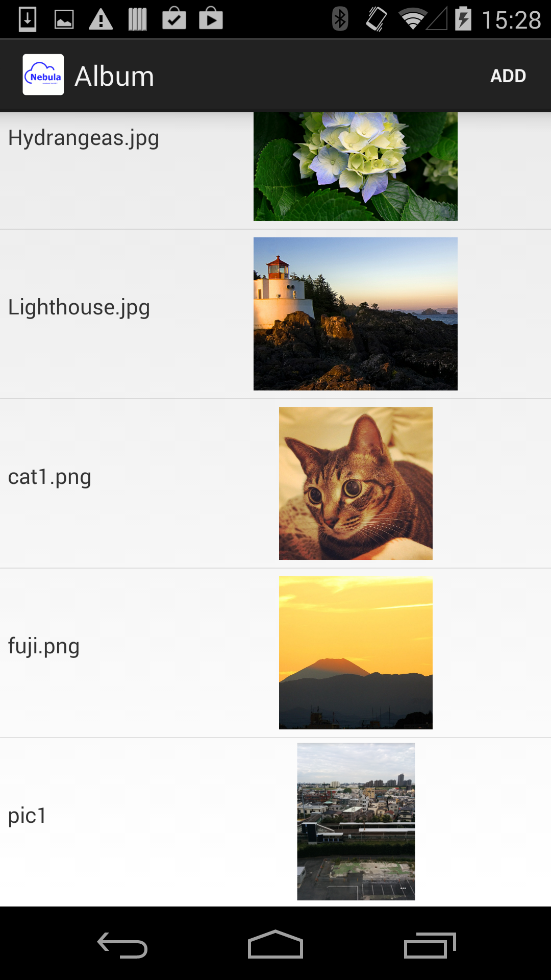Open the fuji.png sunset thumbnail
The image size is (551, 980).
pyautogui.click(x=356, y=653)
